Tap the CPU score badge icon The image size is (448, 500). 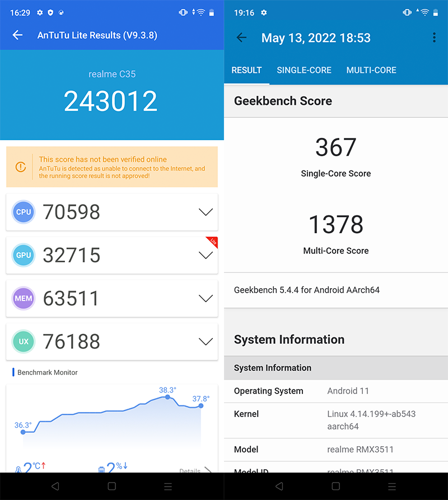[24, 212]
